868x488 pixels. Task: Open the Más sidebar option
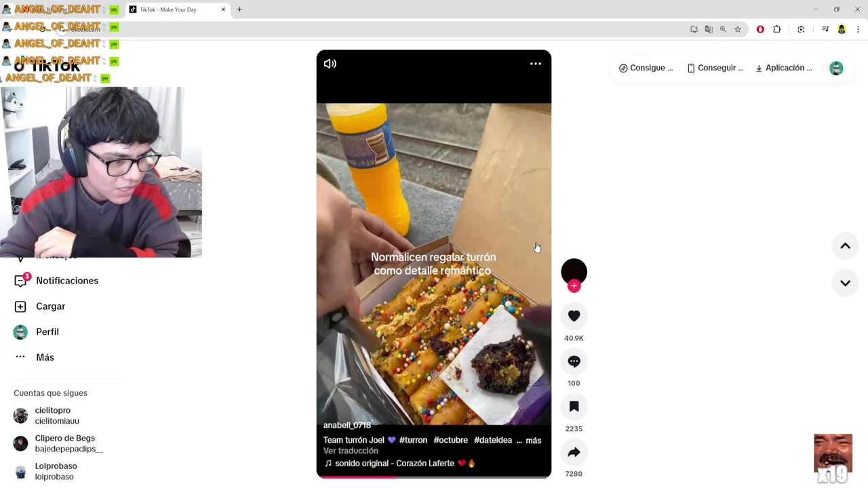pyautogui.click(x=45, y=357)
